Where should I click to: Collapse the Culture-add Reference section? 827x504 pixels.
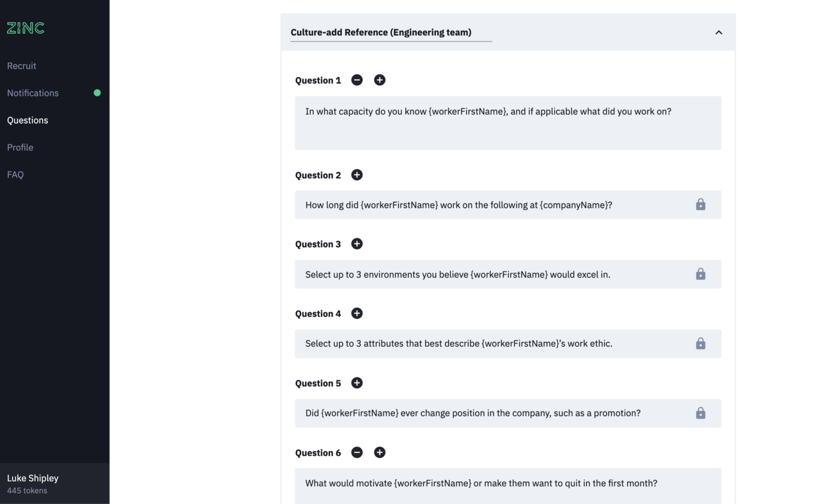click(718, 33)
